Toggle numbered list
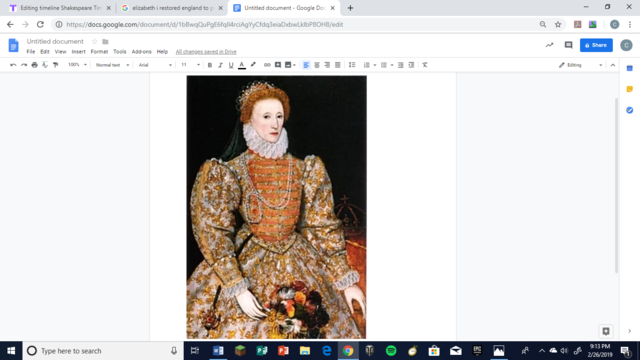 [x=367, y=65]
